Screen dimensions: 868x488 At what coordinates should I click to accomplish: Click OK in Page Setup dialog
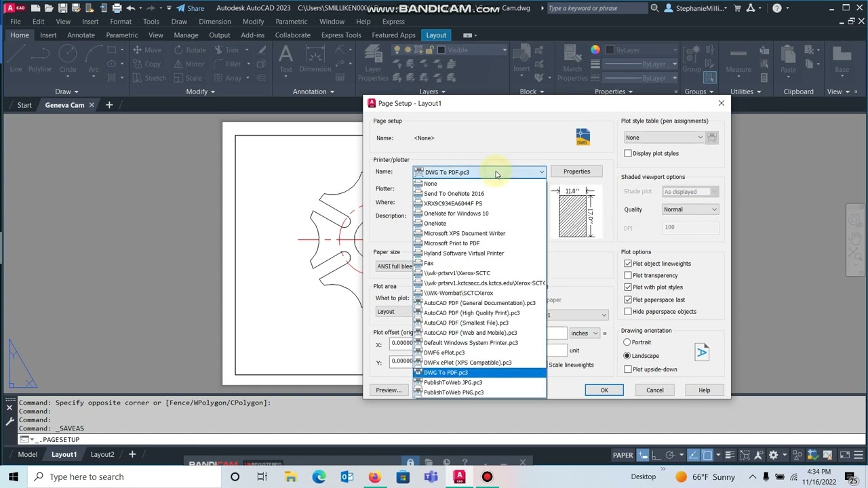pyautogui.click(x=604, y=390)
